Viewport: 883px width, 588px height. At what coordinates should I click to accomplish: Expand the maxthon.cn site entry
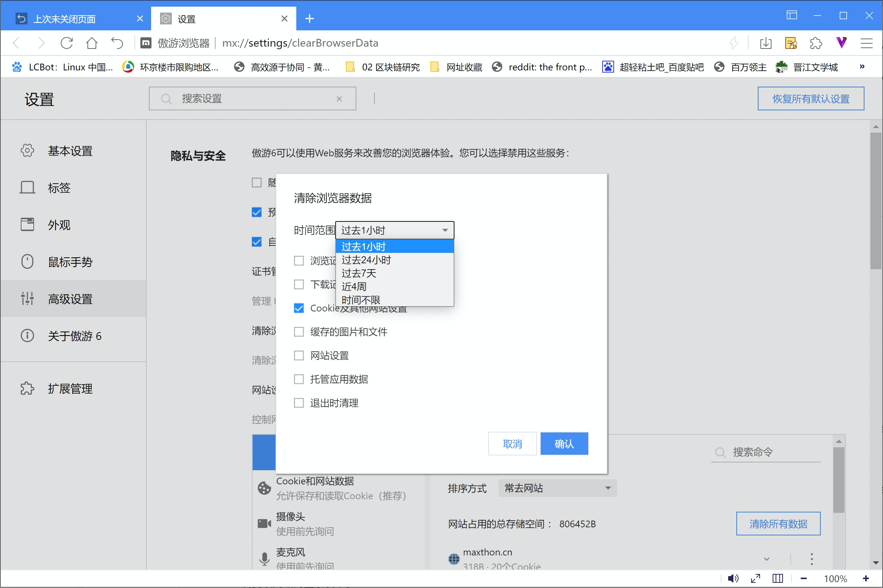(x=767, y=559)
